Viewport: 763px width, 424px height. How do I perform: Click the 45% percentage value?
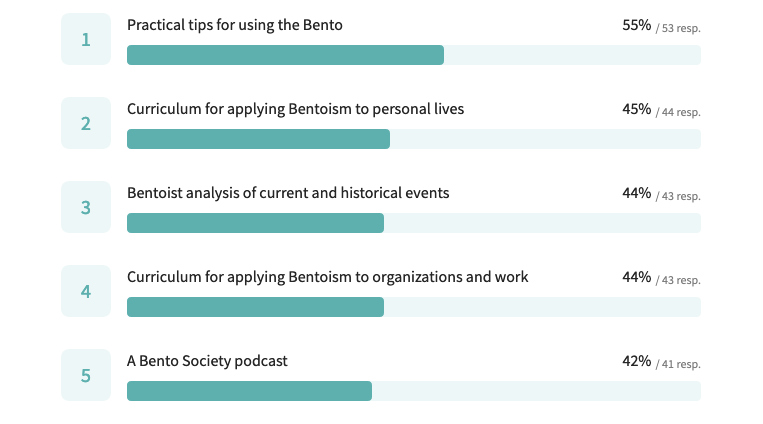(x=636, y=109)
